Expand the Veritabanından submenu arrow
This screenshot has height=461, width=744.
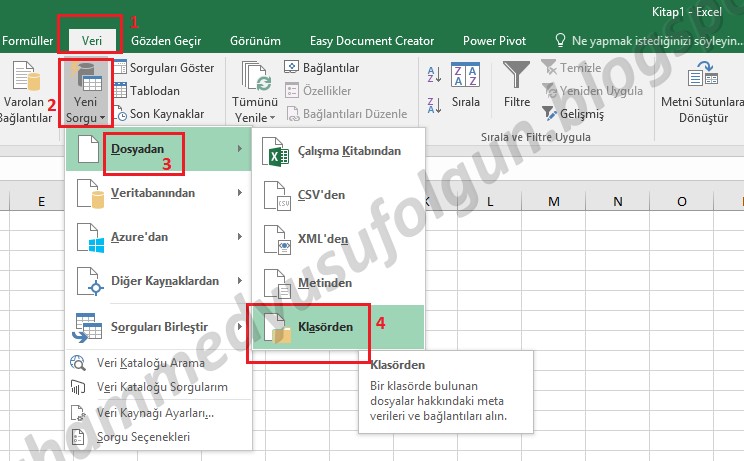pos(240,193)
